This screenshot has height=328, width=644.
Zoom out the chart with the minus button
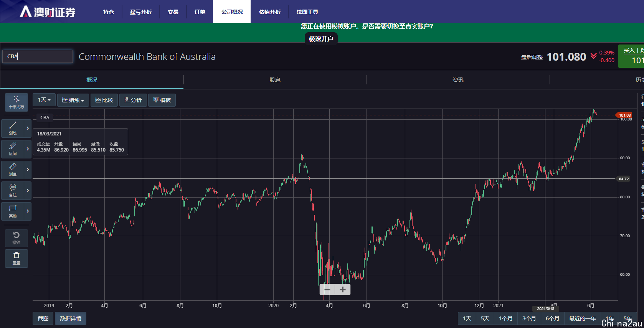(327, 290)
